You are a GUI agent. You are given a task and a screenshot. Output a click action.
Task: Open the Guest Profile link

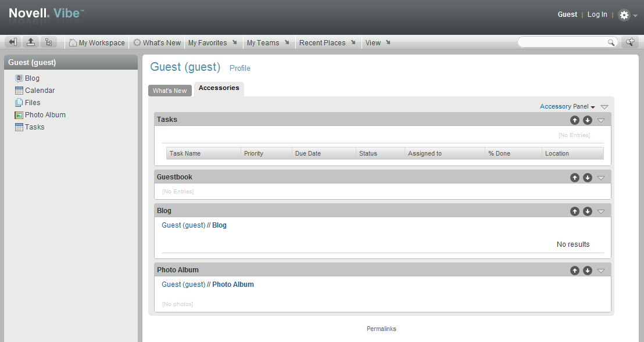[x=239, y=68]
